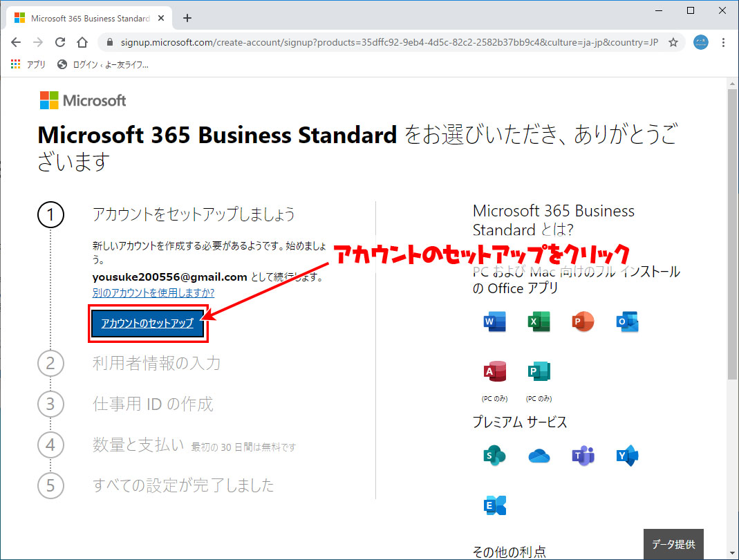Close the Microsoft 365 Business Standard tab
Screen dimensions: 739x560
coord(160,18)
